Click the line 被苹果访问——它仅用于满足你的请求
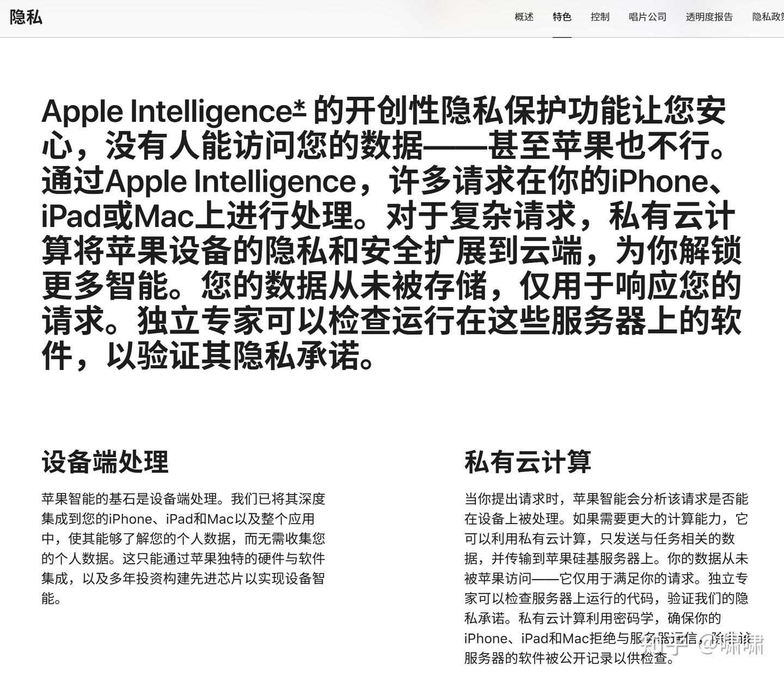Screen dimensions: 784x677 pyautogui.click(x=607, y=578)
